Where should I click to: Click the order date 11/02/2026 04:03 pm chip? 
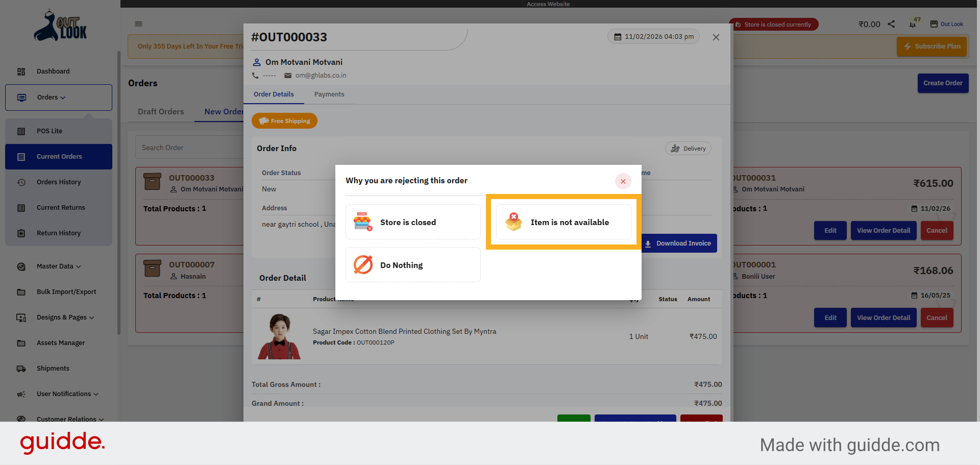654,37
